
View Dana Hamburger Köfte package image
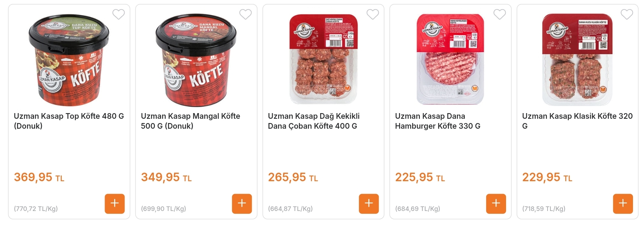click(x=450, y=59)
